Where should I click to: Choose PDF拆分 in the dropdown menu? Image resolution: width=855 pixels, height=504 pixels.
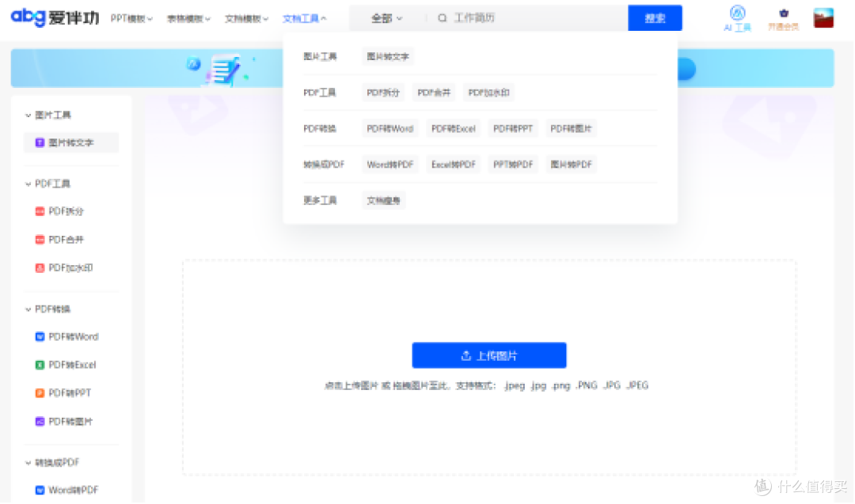(383, 93)
